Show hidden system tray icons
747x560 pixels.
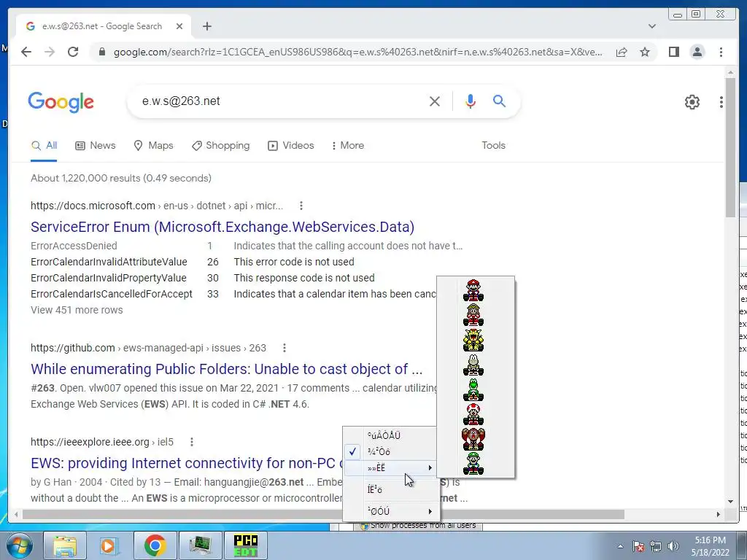coord(620,546)
